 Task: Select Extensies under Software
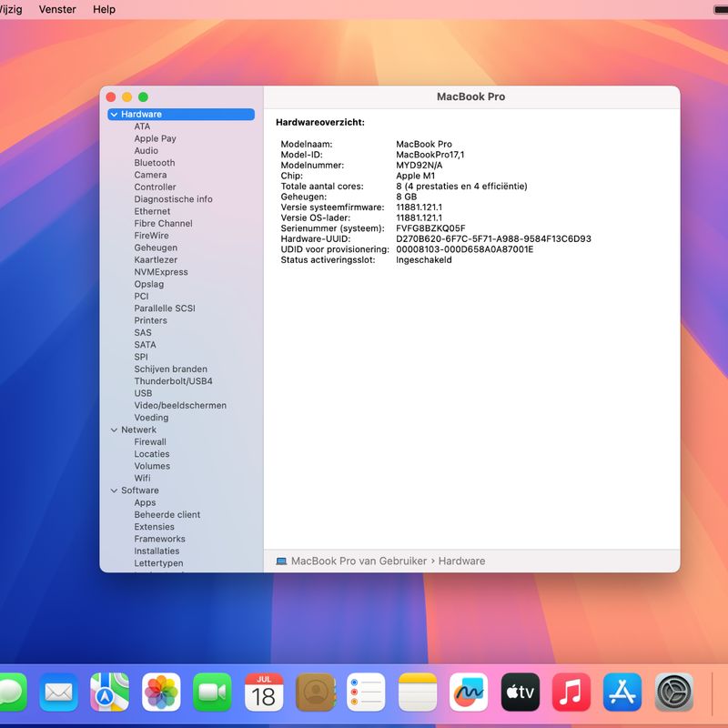pyautogui.click(x=154, y=527)
